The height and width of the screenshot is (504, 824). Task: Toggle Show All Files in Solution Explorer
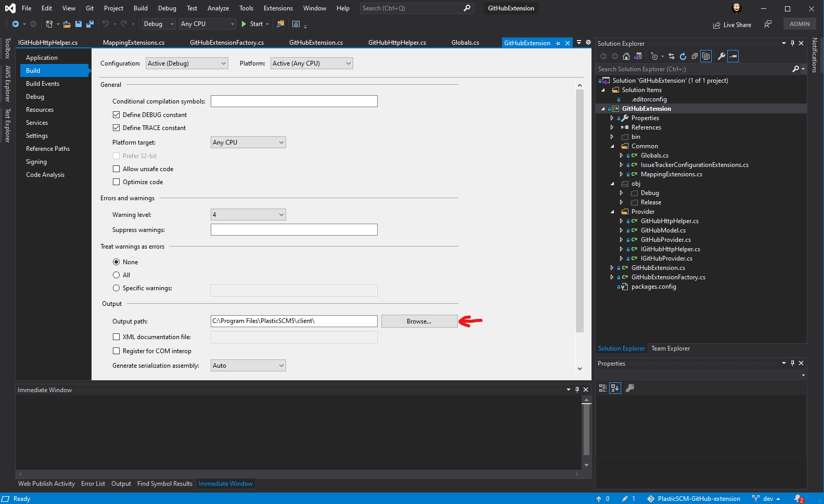coord(706,56)
